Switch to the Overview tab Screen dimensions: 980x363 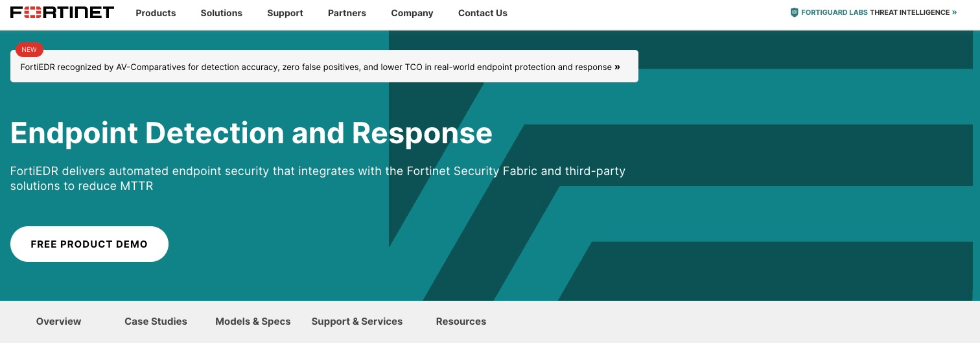tap(59, 322)
